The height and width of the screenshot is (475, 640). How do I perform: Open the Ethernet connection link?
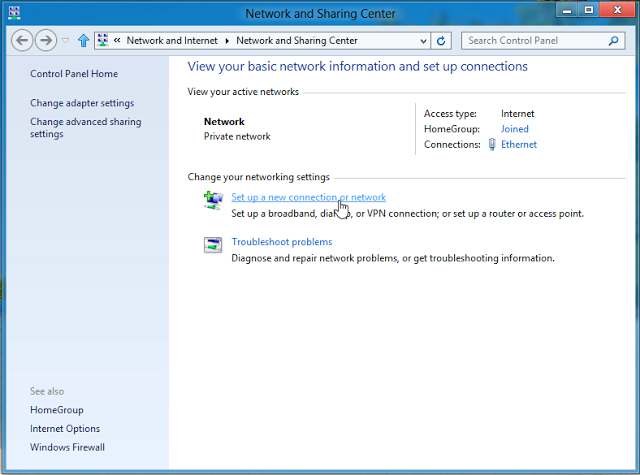tap(519, 144)
